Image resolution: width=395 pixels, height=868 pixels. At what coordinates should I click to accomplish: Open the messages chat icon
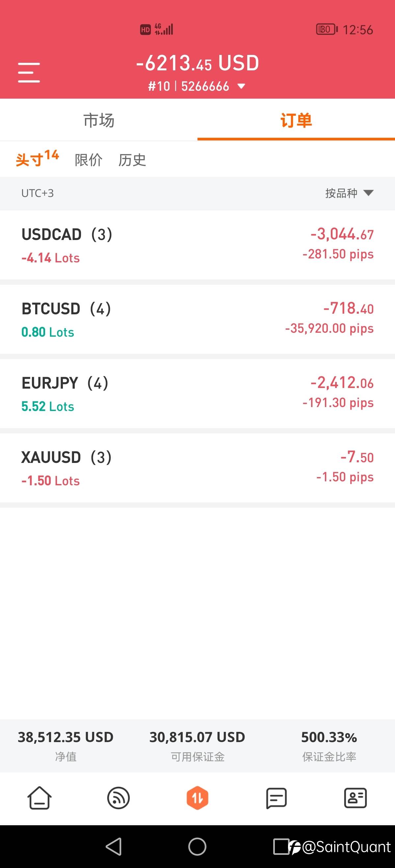[x=276, y=798]
